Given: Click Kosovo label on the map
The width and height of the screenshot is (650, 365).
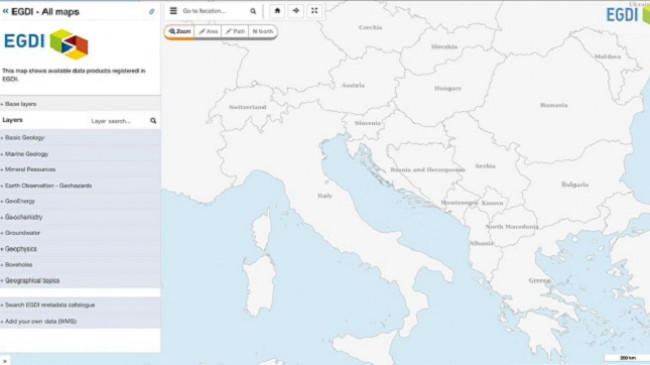Looking at the screenshot, I should pyautogui.click(x=492, y=203).
